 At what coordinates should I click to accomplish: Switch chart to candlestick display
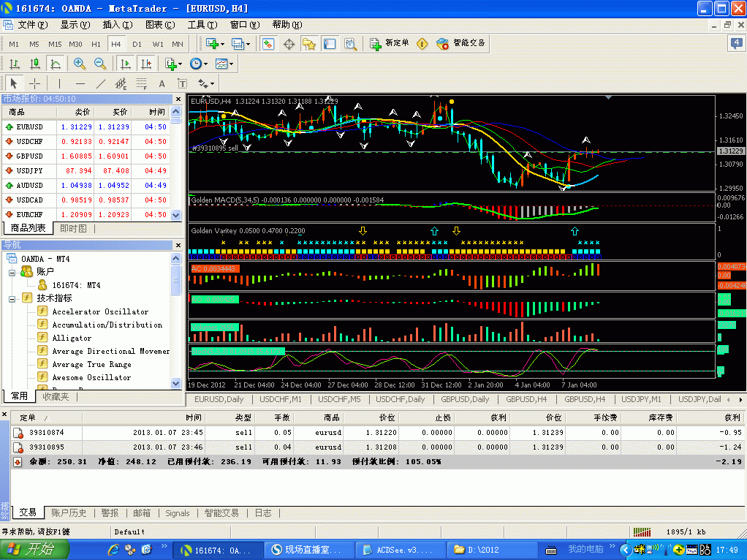click(x=34, y=64)
